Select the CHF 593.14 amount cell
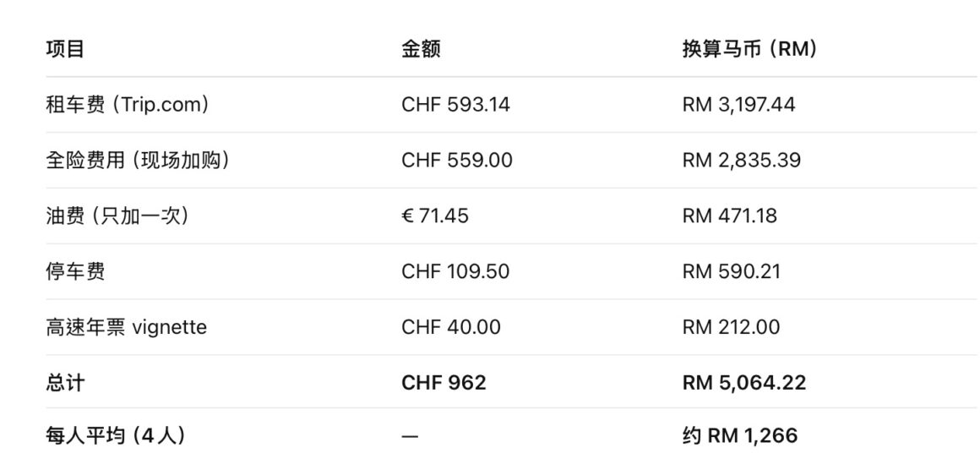 [455, 105]
